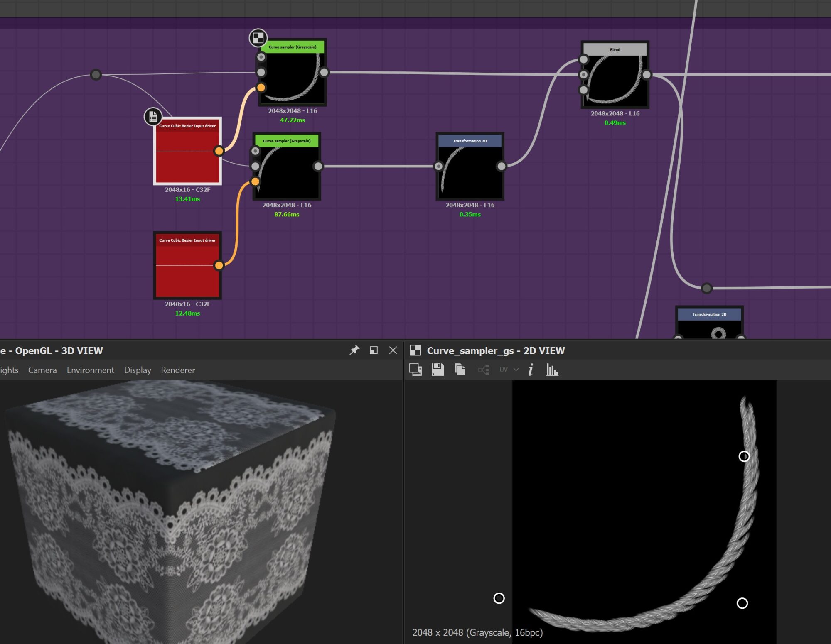Save the 2D view image to disk
Image resolution: width=831 pixels, height=644 pixels.
438,370
